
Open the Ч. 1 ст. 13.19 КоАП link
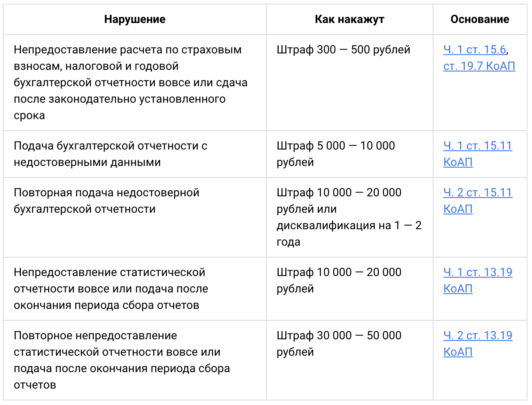478,281
